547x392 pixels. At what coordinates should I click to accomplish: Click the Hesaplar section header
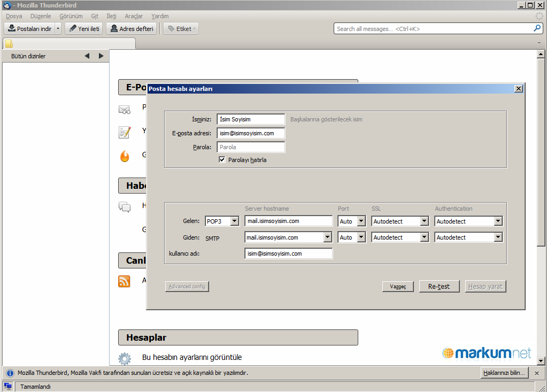pos(238,337)
